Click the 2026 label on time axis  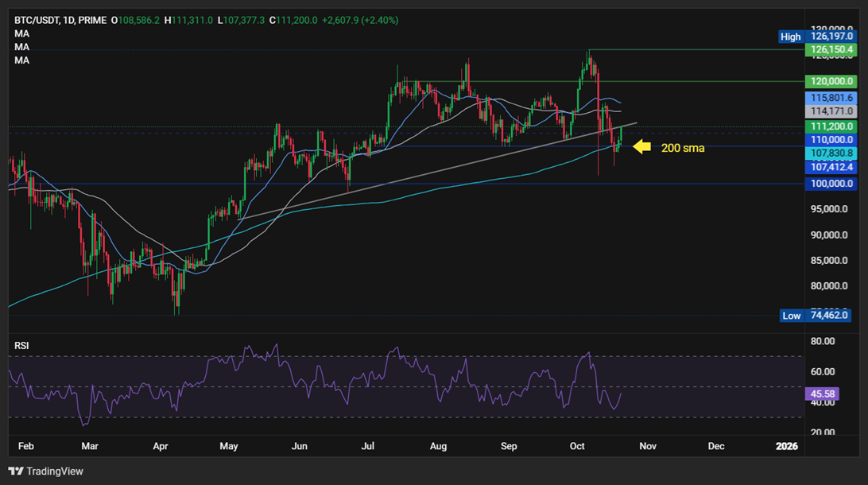[x=786, y=446]
